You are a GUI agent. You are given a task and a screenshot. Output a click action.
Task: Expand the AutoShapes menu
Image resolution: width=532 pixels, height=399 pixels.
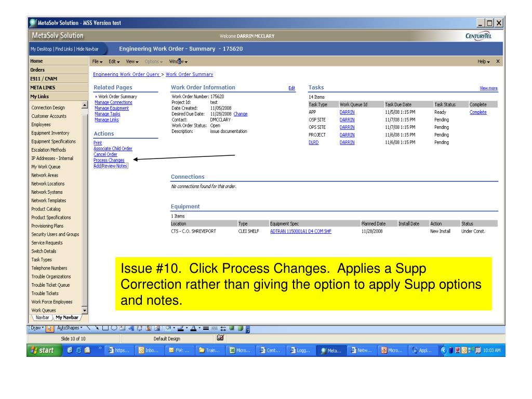[x=70, y=328]
